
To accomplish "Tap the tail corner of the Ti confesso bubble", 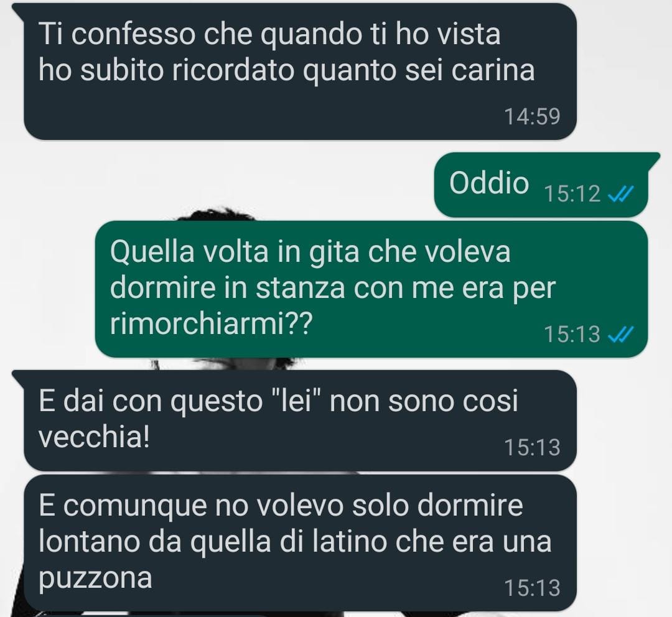I will pos(19,11).
